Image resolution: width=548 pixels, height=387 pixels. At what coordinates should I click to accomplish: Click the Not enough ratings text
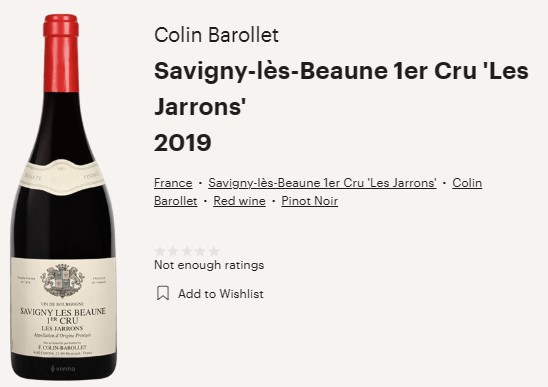coord(209,265)
